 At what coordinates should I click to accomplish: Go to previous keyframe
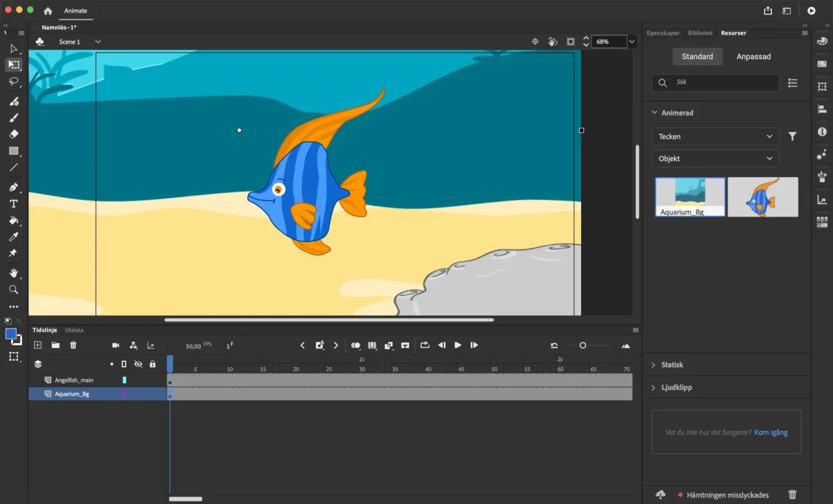pyautogui.click(x=303, y=345)
